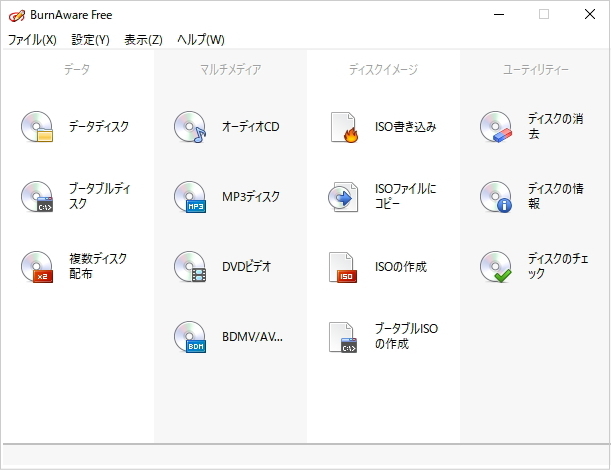Start the DVDビデオ film disc icon
This screenshot has height=470, width=611.
pyautogui.click(x=189, y=267)
